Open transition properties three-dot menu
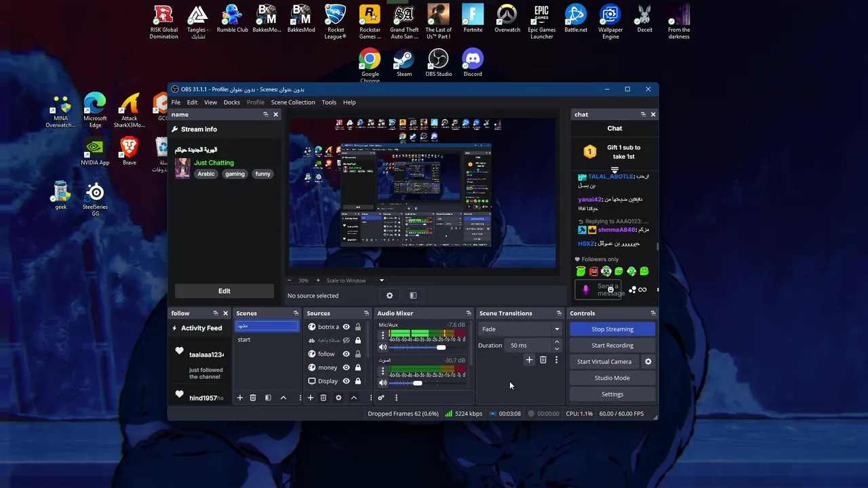The height and width of the screenshot is (488, 868). click(557, 360)
